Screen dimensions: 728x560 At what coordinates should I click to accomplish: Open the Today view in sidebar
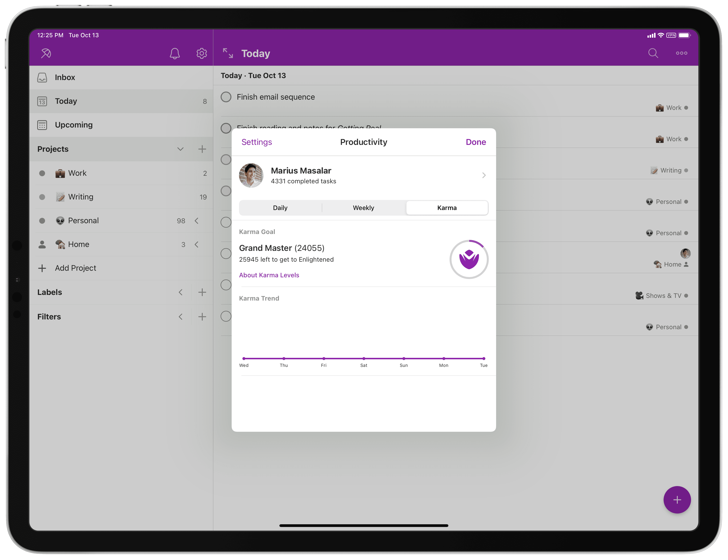point(121,101)
